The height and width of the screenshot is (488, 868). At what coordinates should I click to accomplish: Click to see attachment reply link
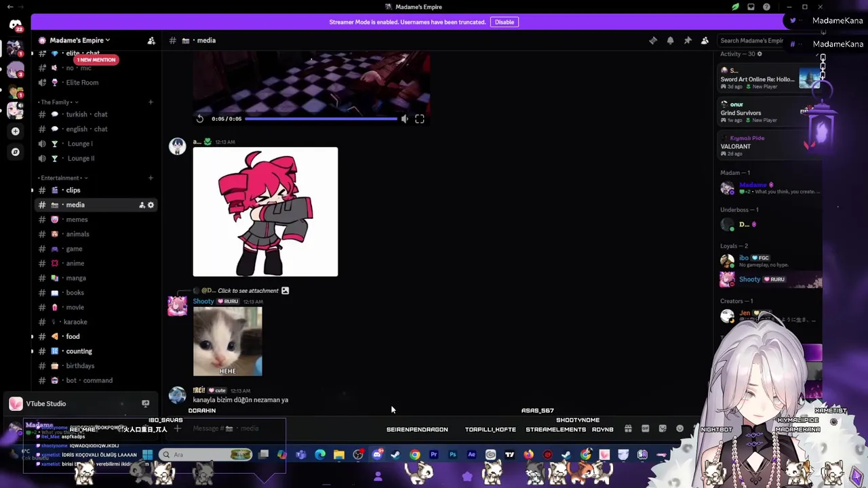click(248, 291)
